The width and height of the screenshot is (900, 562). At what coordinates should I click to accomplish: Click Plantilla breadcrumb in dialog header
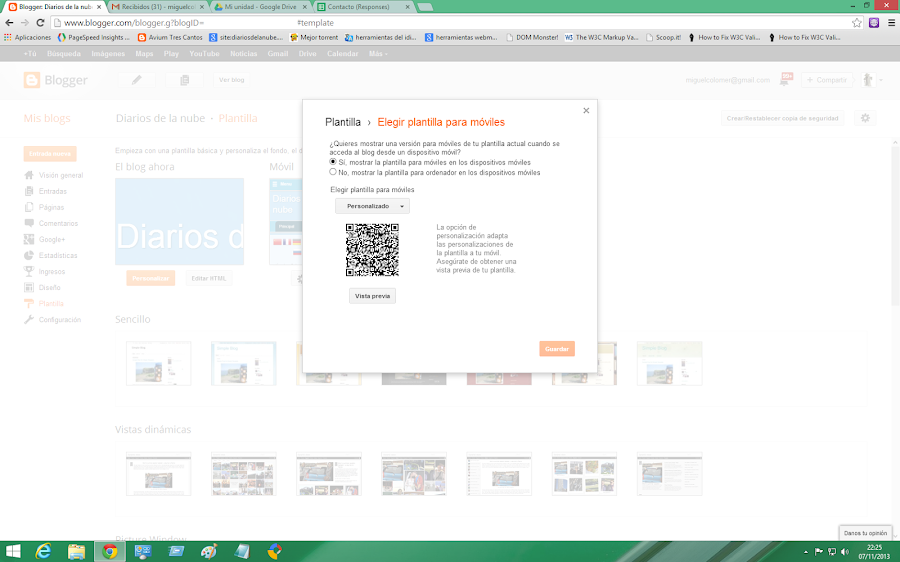[x=343, y=122]
